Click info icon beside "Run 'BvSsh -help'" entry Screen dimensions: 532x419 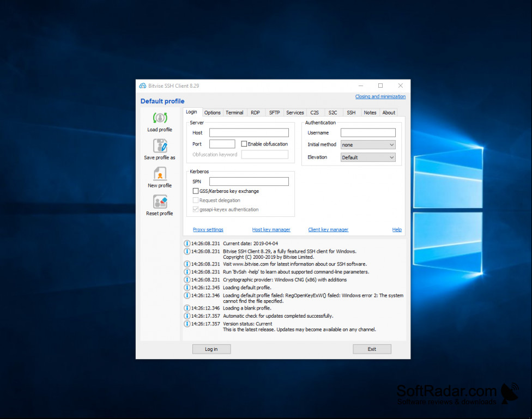[x=187, y=272]
